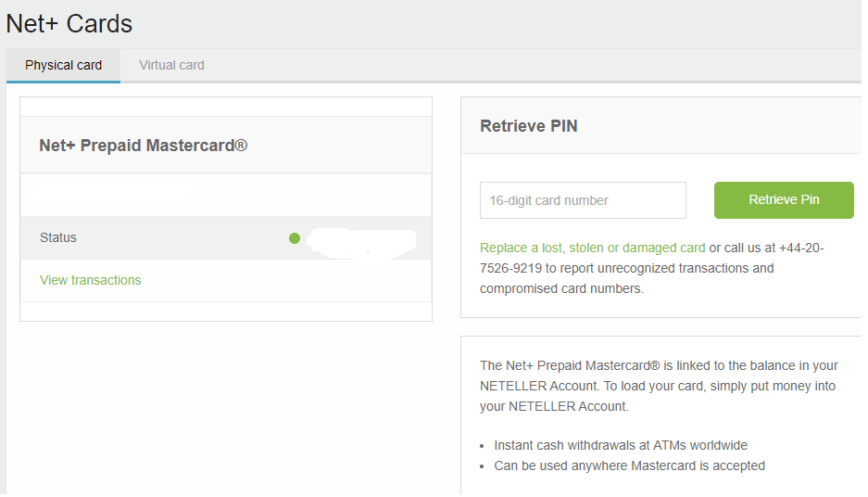Click the Retrieve PIN panel heading
The height and width of the screenshot is (497, 868).
529,126
